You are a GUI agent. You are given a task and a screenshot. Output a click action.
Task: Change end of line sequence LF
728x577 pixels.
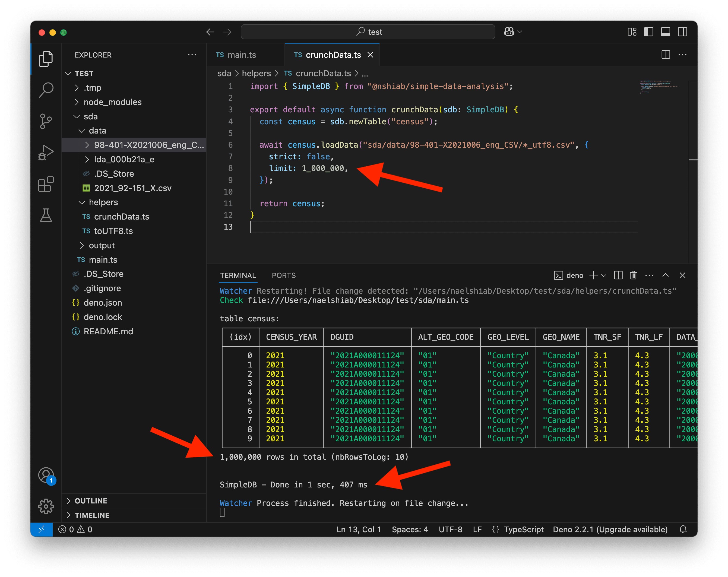coord(477,529)
